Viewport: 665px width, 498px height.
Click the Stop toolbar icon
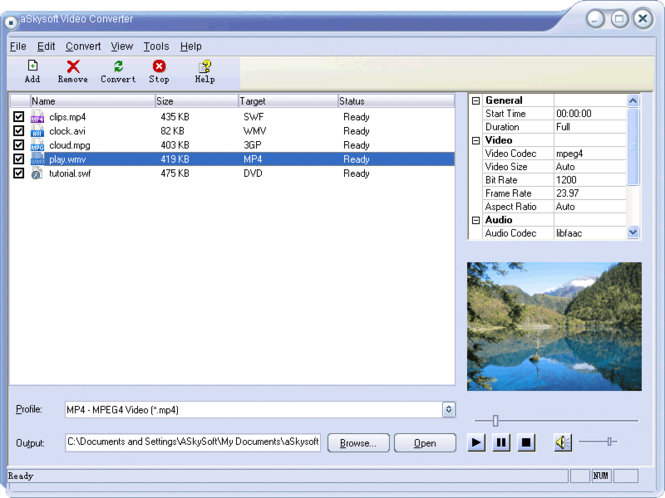[x=159, y=71]
